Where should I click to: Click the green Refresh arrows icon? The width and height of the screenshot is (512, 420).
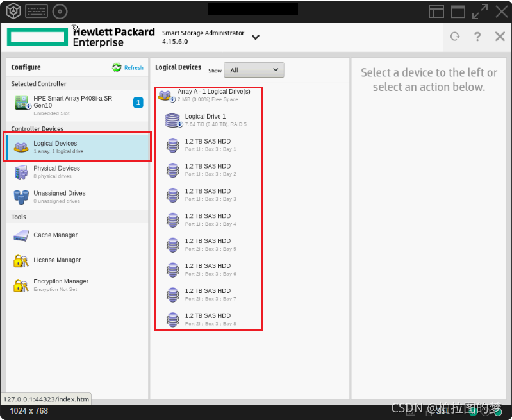click(117, 67)
